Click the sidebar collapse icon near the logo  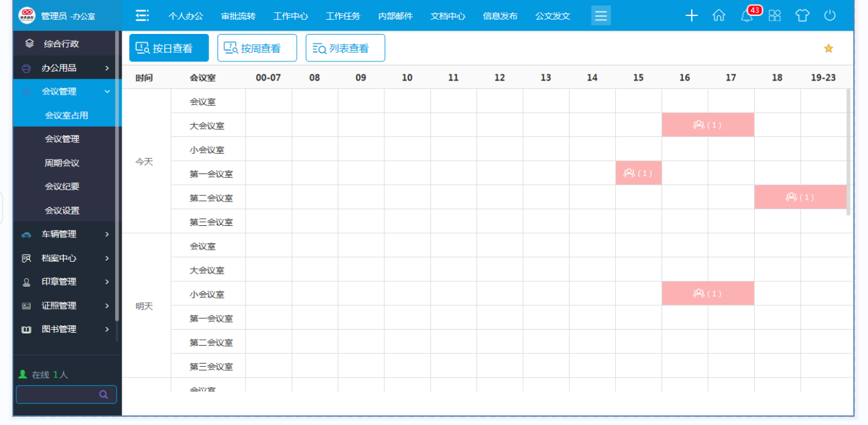(x=142, y=15)
